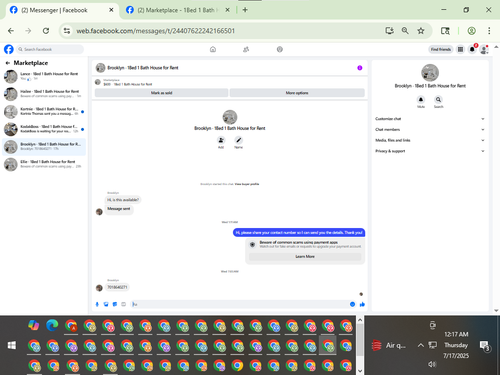Click the taskbar scroll down arrow
This screenshot has height=375, width=500.
click(x=360, y=370)
